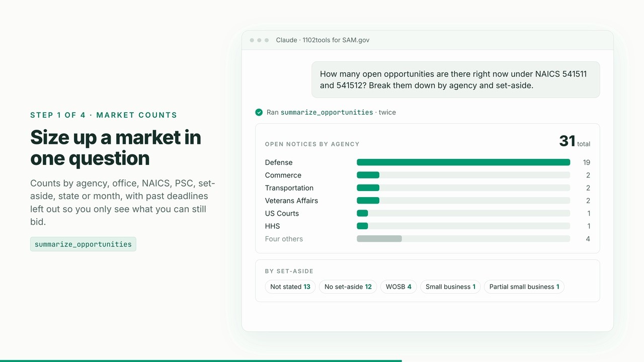
Task: Click the Veterans Affairs agency bar
Action: tap(368, 201)
